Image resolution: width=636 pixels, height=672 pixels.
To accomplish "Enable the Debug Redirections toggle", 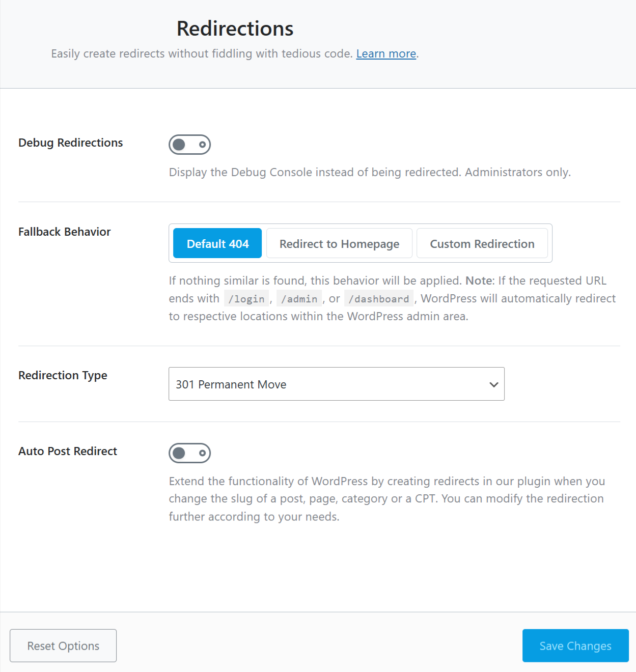I will click(189, 145).
